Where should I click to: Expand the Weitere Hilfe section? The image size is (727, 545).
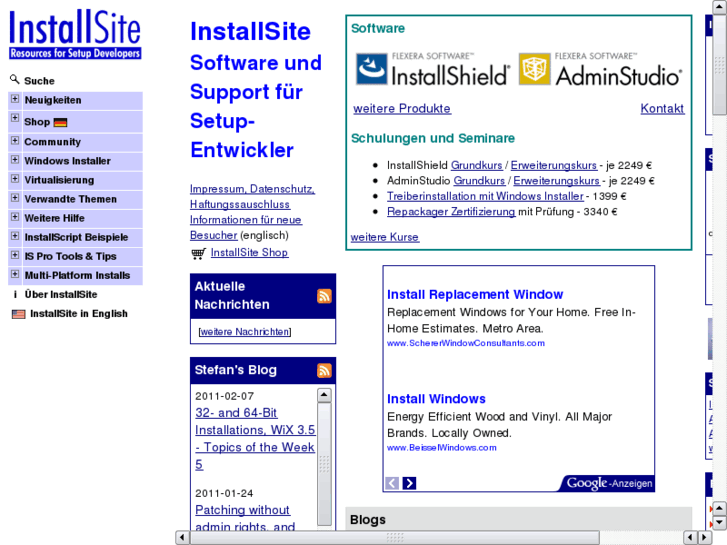pos(15,217)
